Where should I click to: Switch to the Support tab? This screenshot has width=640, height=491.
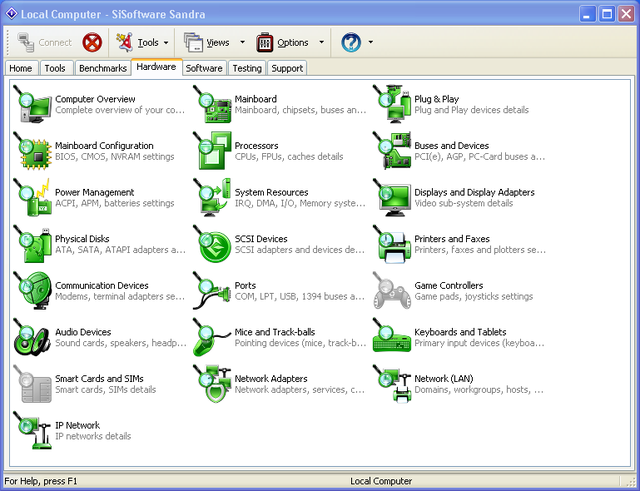(x=287, y=68)
